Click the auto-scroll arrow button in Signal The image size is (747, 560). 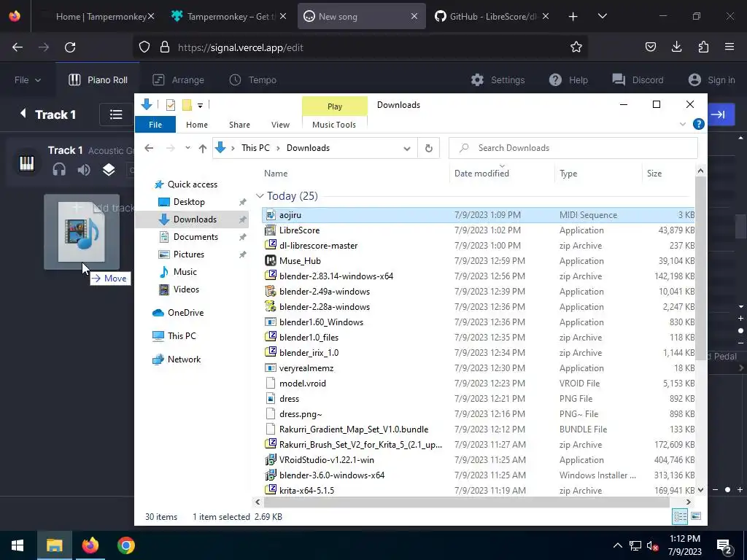pos(718,114)
